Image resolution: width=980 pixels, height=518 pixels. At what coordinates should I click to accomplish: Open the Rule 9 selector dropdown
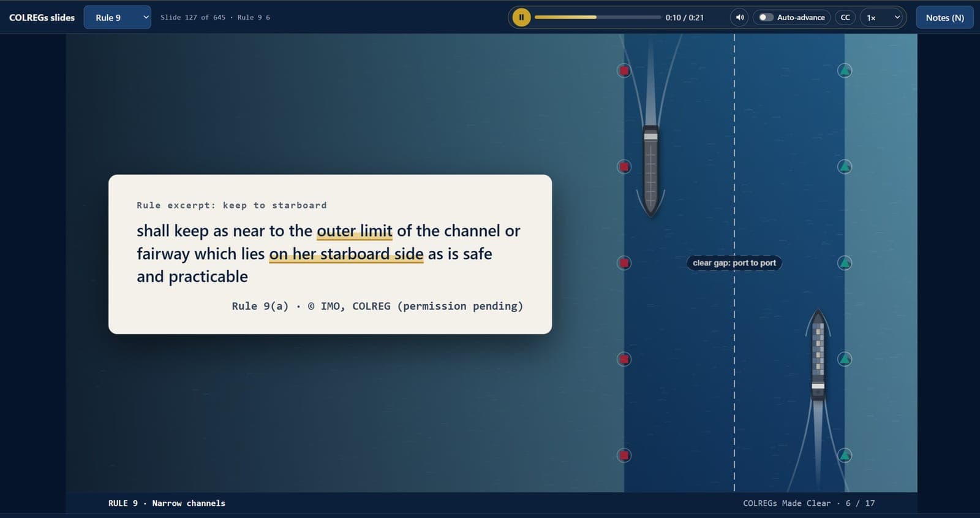pyautogui.click(x=118, y=17)
